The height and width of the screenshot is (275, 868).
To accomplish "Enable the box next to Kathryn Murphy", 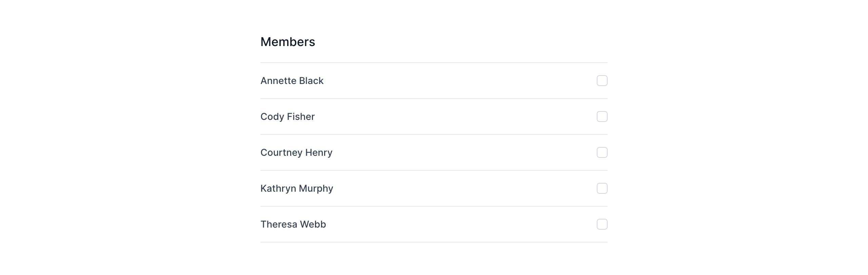I will point(602,188).
